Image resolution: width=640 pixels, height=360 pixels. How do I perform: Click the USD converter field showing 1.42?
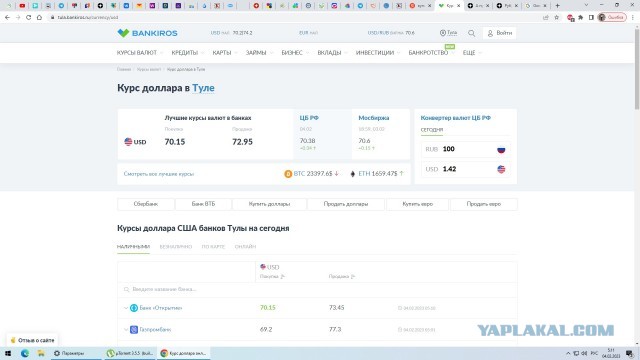pos(466,169)
